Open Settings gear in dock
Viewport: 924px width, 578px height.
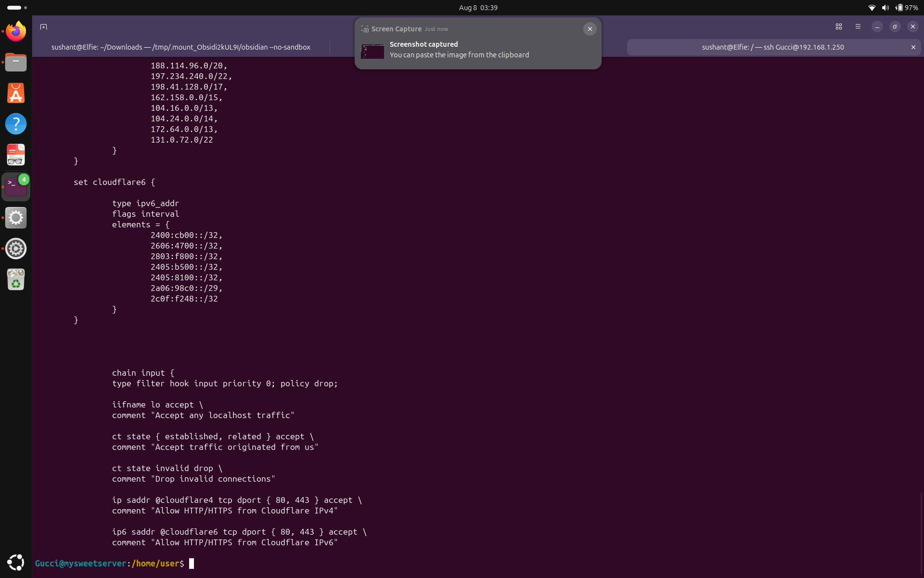click(16, 218)
